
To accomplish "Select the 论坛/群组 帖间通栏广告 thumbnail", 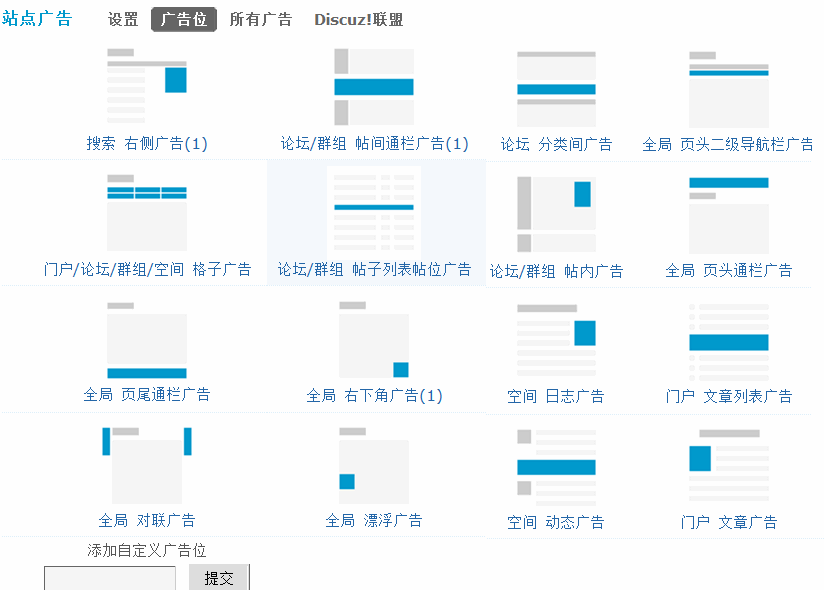I will (374, 85).
